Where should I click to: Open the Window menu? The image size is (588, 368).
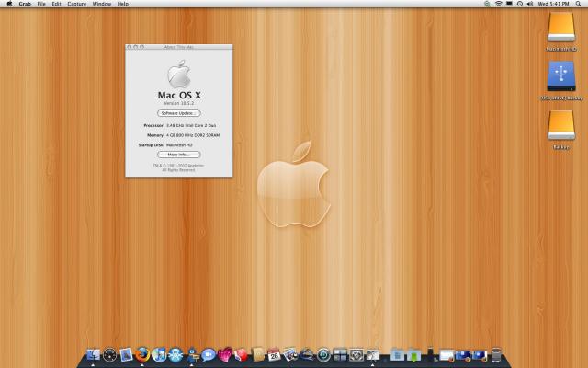102,4
